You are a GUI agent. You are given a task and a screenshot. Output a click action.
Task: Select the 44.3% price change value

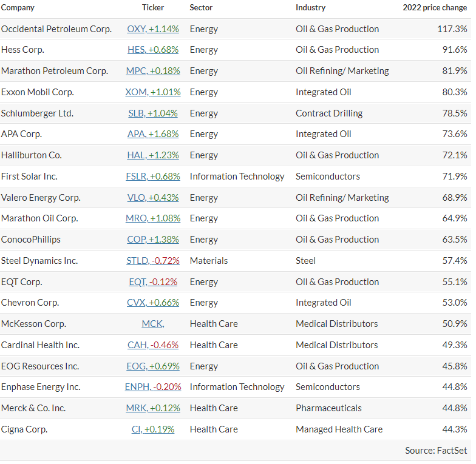coord(454,429)
